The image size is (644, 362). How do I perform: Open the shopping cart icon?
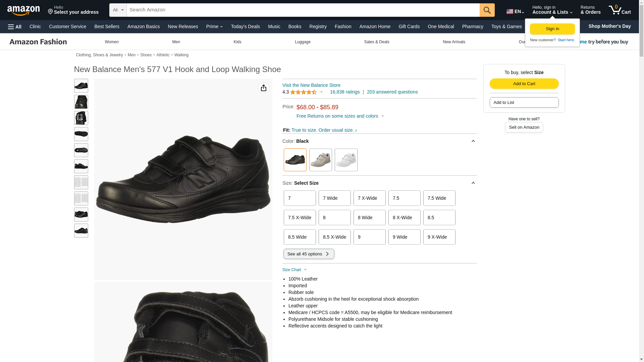[x=619, y=10]
